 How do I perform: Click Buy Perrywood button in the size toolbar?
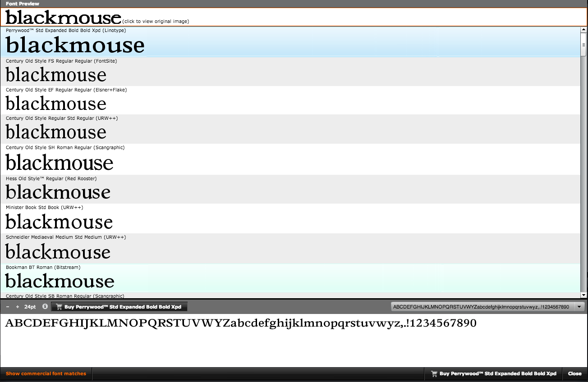(119, 307)
